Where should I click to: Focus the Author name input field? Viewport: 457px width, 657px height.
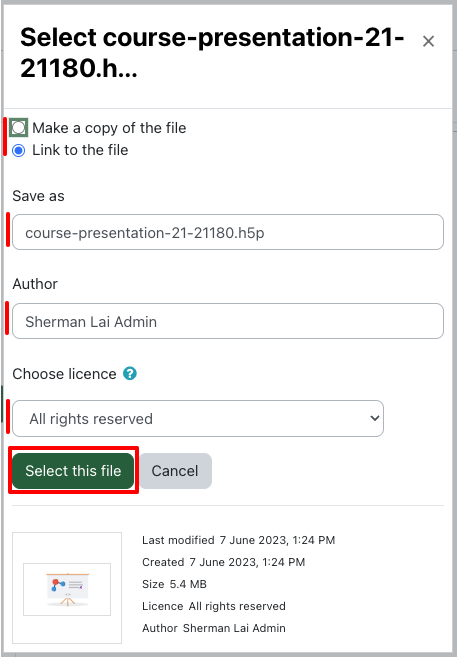pyautogui.click(x=228, y=321)
